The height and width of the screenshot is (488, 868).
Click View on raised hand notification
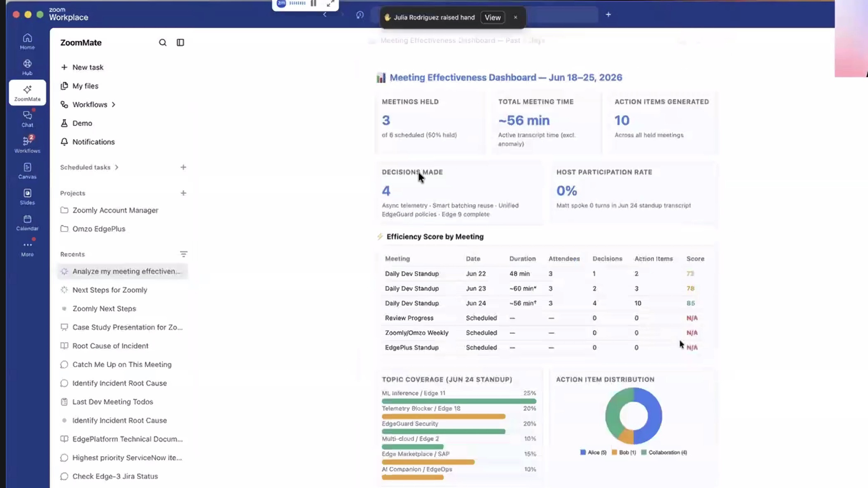click(492, 17)
